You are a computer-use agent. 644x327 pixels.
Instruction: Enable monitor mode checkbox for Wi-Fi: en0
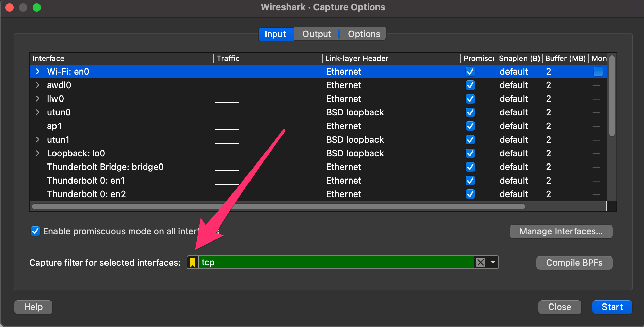(598, 72)
